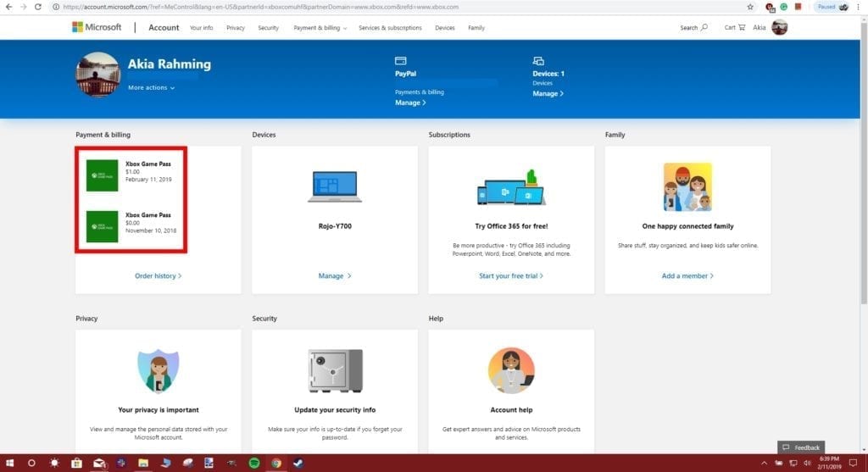Click the privacy shield illustration
The width and height of the screenshot is (868, 472).
point(159,371)
